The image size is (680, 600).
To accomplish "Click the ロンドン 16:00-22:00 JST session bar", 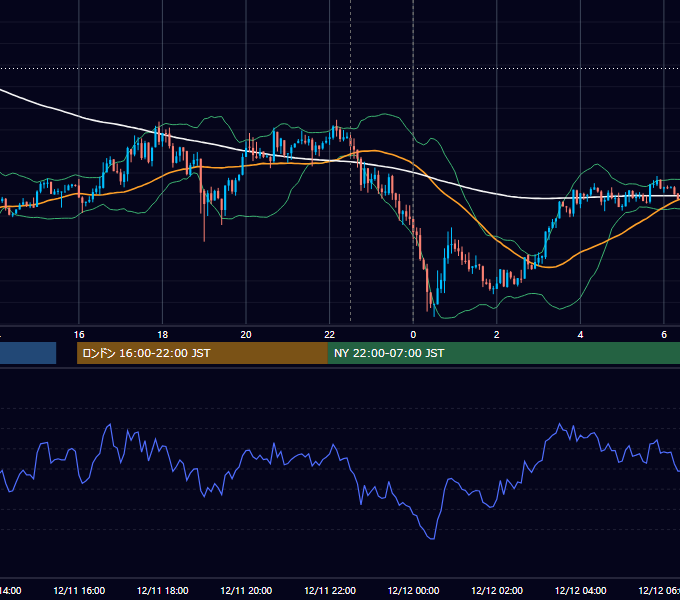I will click(202, 353).
